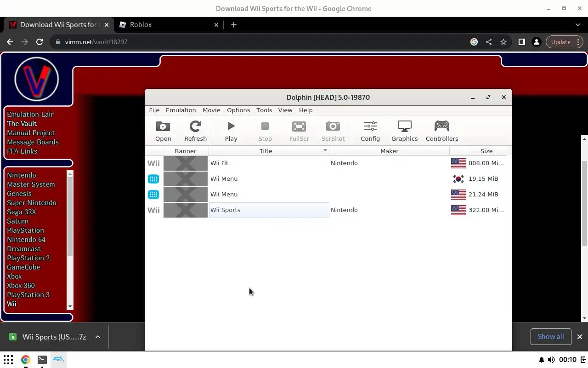The height and width of the screenshot is (368, 588).
Task: Open Emulation Lair link
Action: (x=30, y=115)
